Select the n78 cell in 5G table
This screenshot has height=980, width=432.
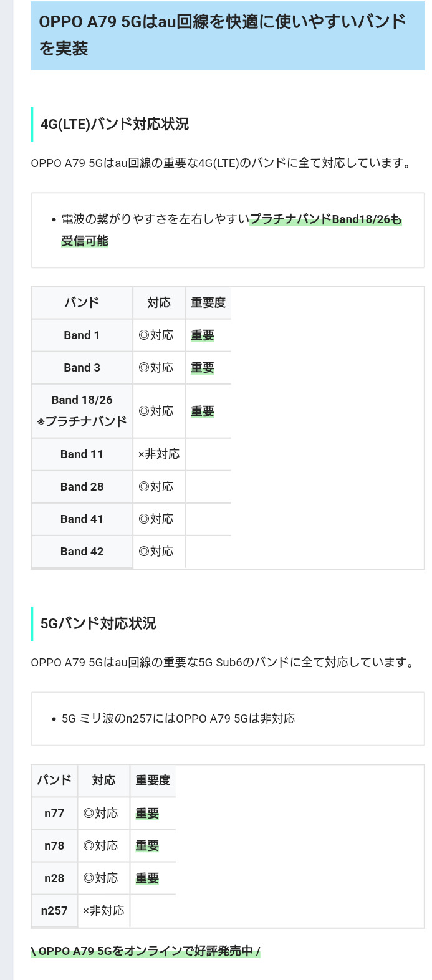[x=54, y=846]
